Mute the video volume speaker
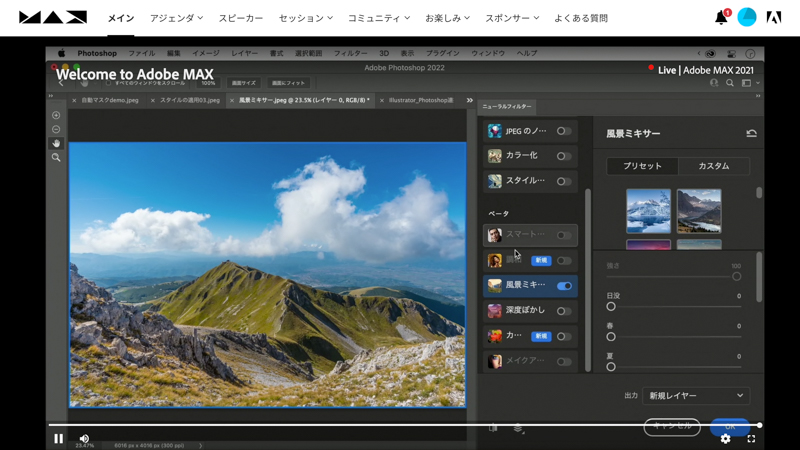The image size is (800, 450). 84,438
